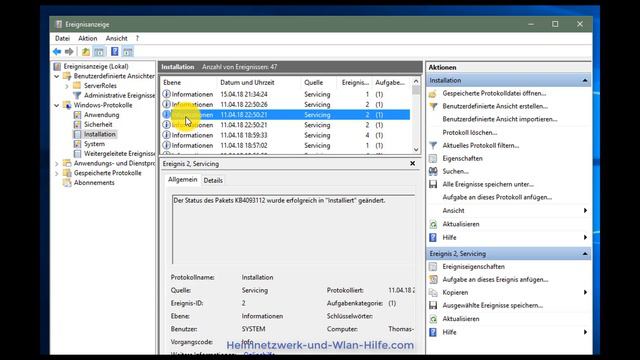
Task: Click the disk icon for Alle Ereignisse speichern
Action: click(433, 184)
